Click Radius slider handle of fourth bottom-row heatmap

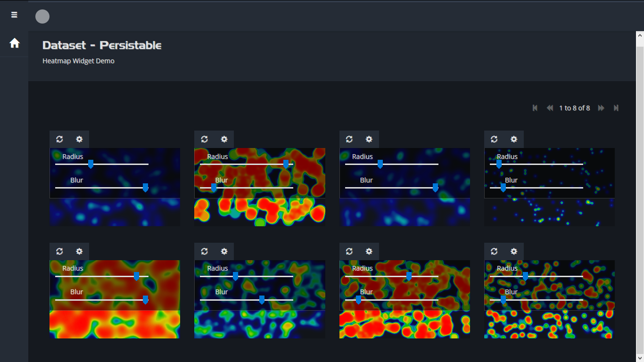[x=525, y=276]
